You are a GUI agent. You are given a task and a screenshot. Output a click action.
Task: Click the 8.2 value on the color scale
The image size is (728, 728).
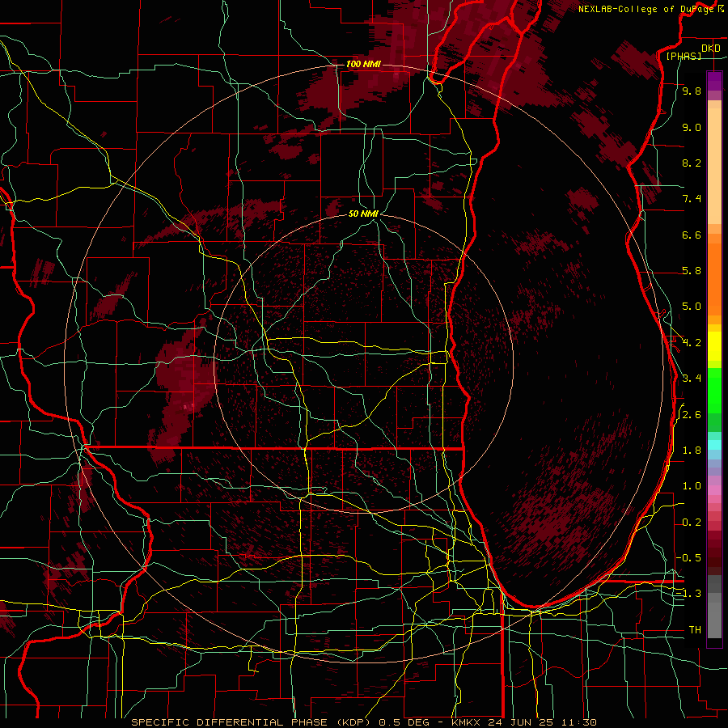point(692,163)
